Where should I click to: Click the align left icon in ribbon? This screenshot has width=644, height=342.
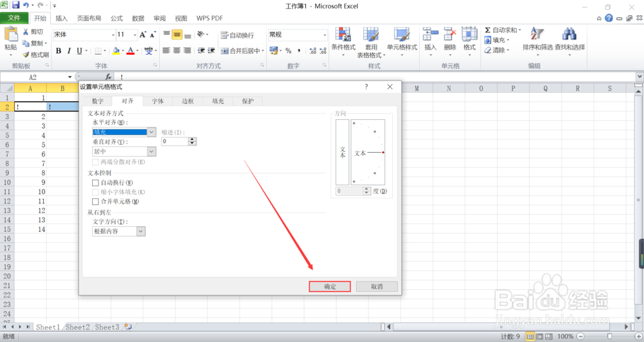click(x=166, y=50)
